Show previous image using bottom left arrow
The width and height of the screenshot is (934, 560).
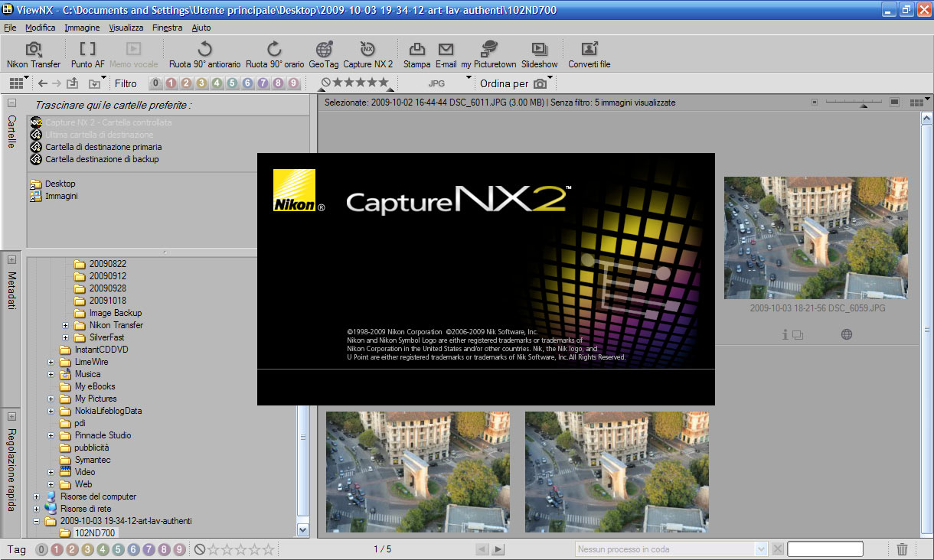coord(482,549)
